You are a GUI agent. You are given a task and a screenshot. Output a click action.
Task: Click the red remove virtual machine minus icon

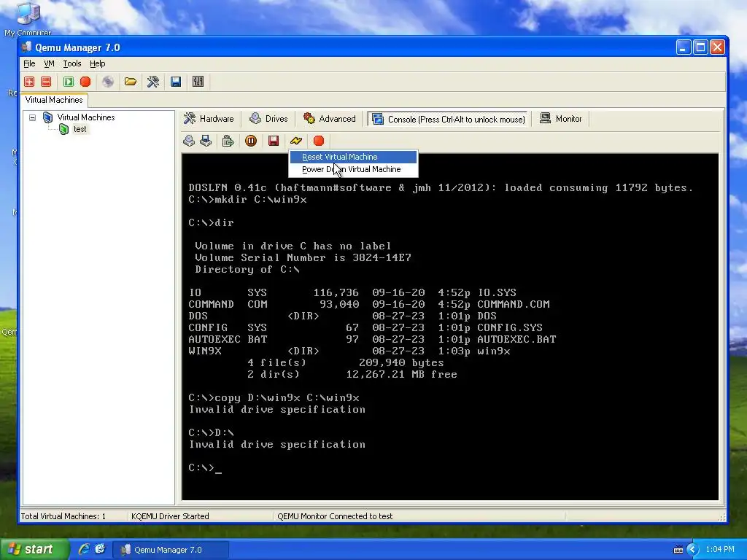(x=46, y=82)
